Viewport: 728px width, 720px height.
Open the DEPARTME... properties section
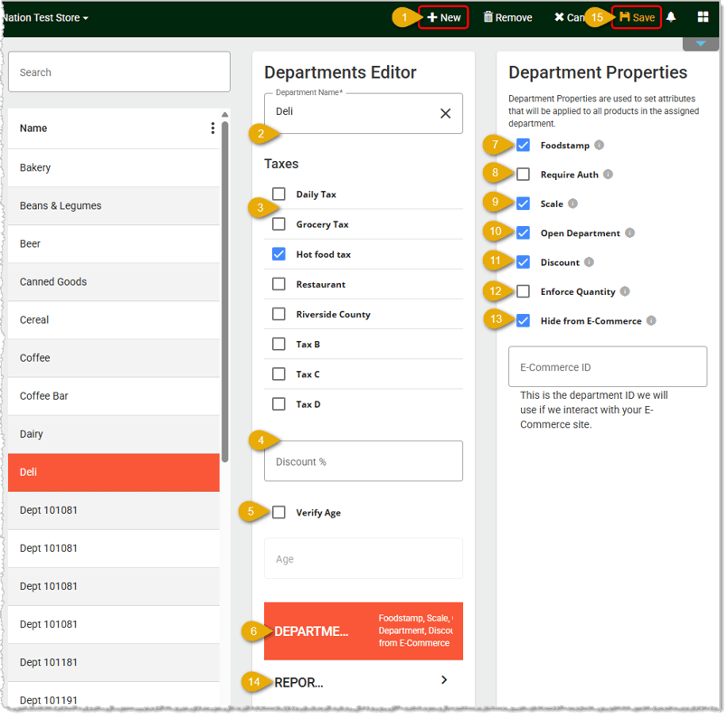pos(363,631)
